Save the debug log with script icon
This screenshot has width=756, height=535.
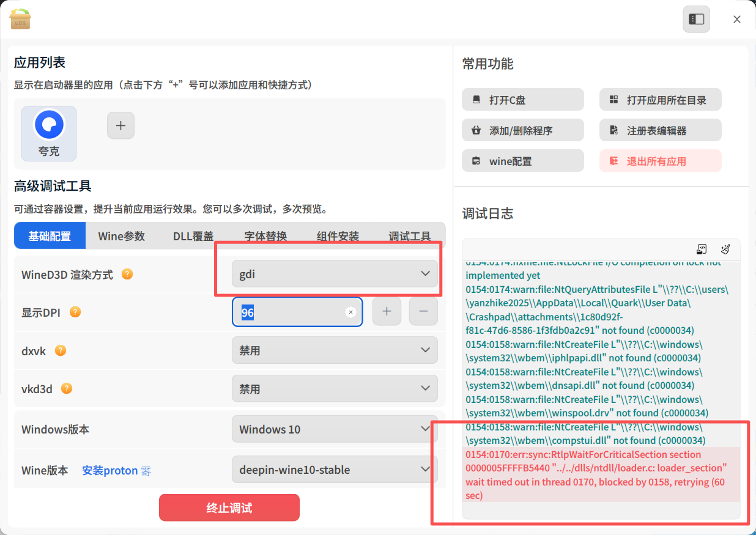(x=702, y=249)
